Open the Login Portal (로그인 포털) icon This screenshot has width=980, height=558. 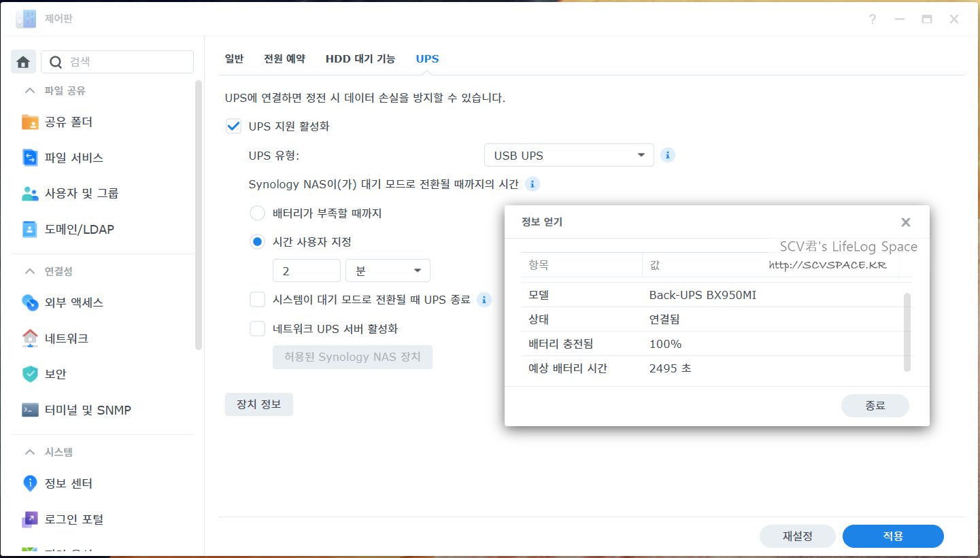point(30,519)
